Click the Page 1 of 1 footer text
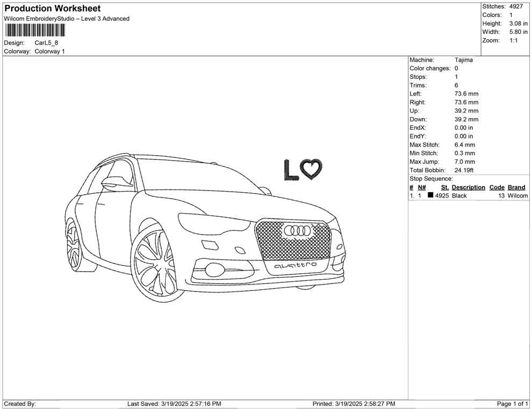This screenshot has width=532, height=409. click(x=513, y=404)
